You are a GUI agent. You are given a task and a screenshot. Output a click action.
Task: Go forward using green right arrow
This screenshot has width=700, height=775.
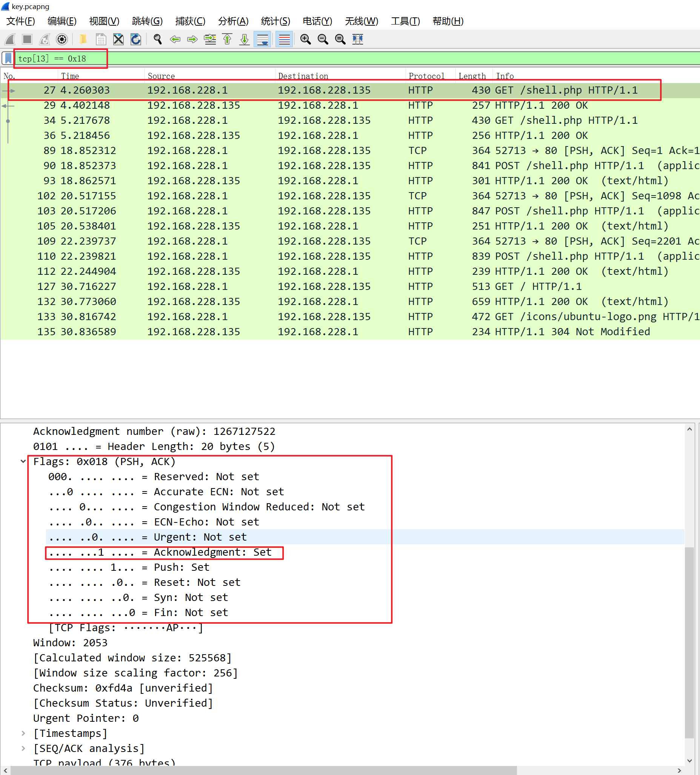192,39
